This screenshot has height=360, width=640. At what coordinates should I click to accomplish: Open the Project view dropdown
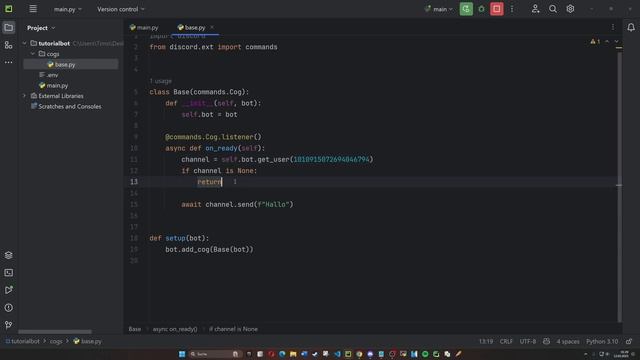point(41,28)
